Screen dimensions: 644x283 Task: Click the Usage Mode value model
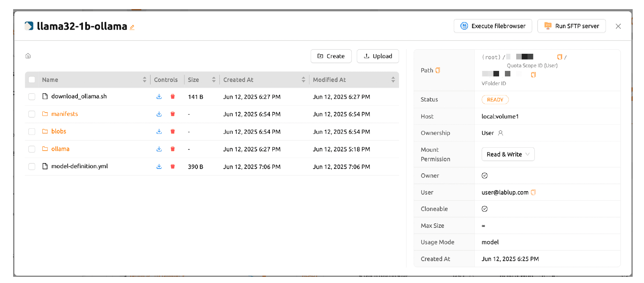[x=490, y=242]
